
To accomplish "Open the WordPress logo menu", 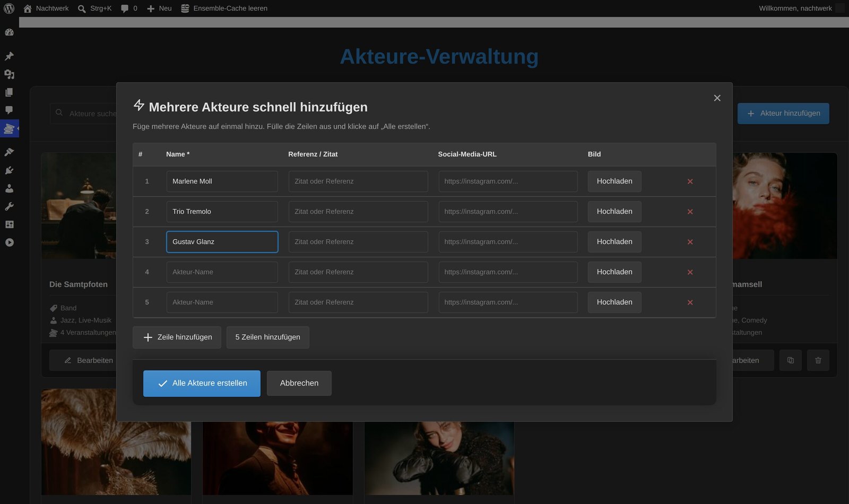I will 9,8.
